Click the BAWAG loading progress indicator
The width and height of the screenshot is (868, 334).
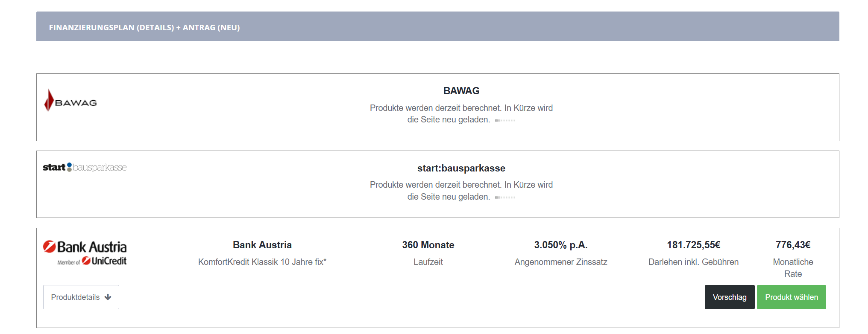[505, 120]
